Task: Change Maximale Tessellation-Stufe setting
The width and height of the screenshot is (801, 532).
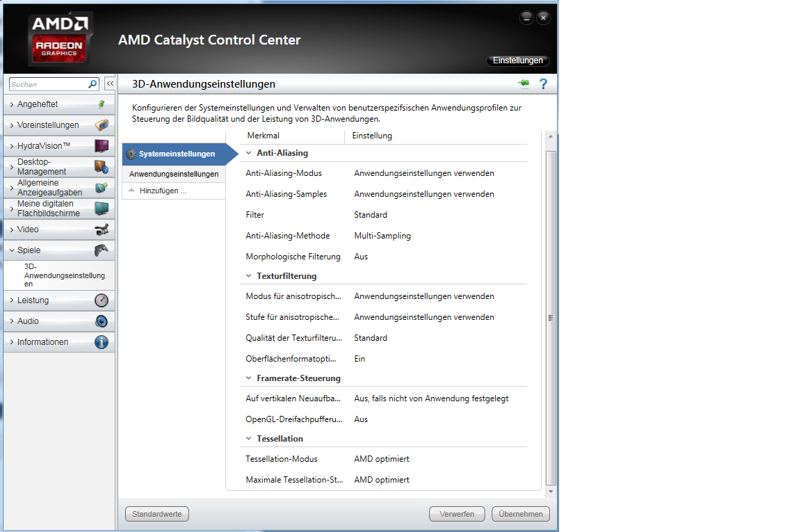Action: point(382,480)
